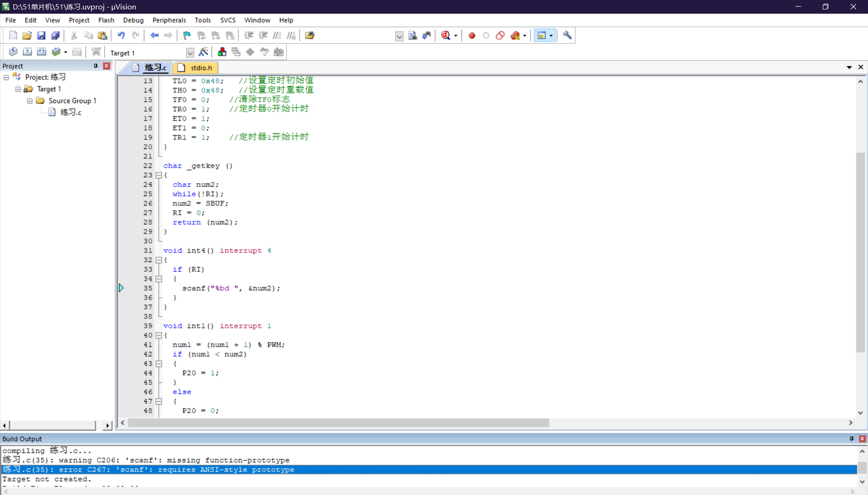Pin the Build Output panel
Image resolution: width=868 pixels, height=495 pixels.
click(x=852, y=438)
